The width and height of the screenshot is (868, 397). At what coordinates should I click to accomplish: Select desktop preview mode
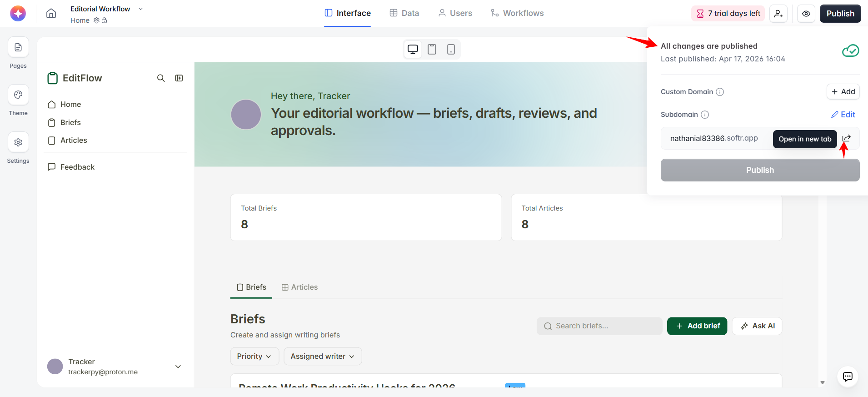tap(413, 49)
